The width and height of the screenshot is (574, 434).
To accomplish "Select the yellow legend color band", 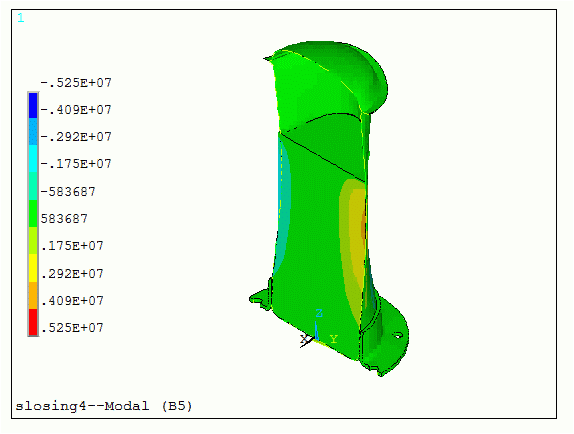I will [33, 268].
